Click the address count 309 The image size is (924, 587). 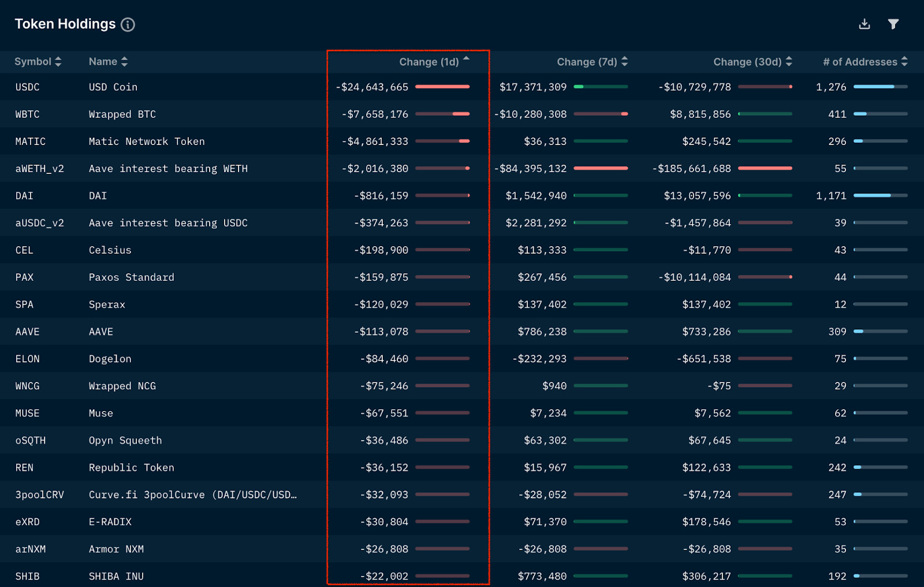tap(837, 332)
